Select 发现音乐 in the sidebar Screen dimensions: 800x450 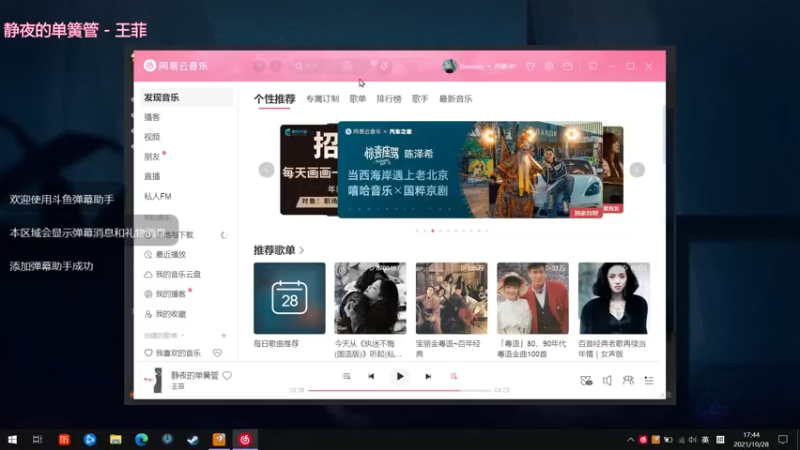coord(187,97)
